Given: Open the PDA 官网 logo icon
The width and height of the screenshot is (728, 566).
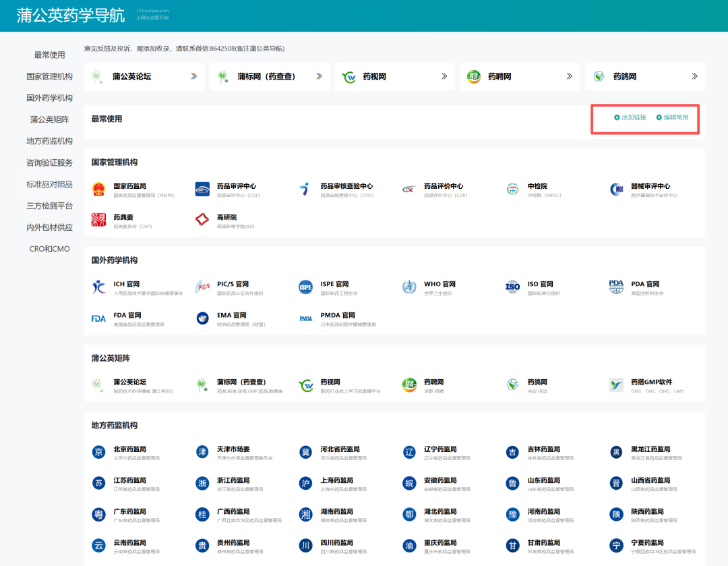Looking at the screenshot, I should click(616, 287).
